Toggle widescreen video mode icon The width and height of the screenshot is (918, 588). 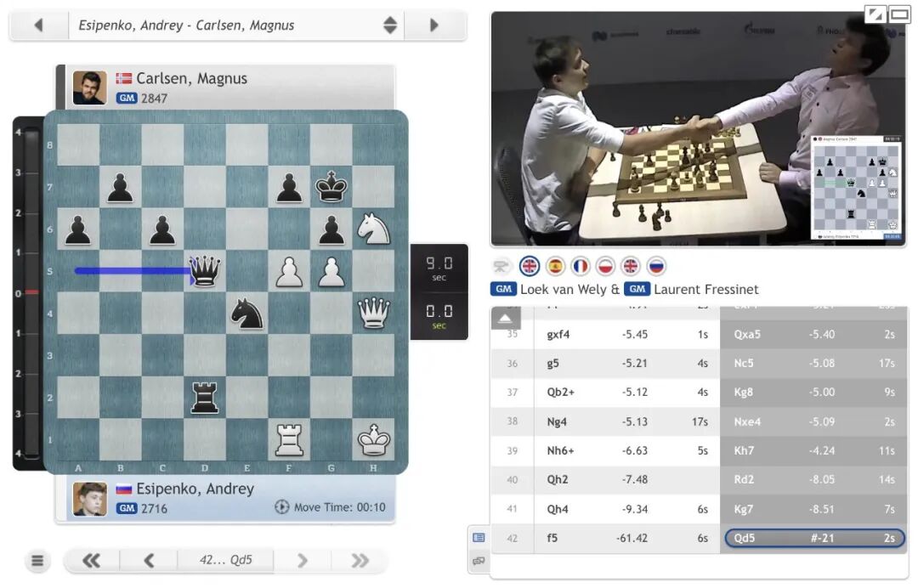(x=899, y=14)
